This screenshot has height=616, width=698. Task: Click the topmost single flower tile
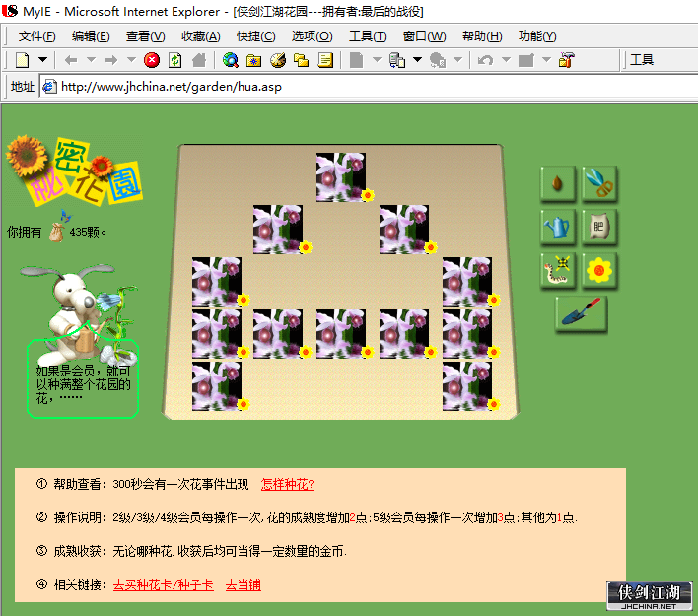coord(341,177)
